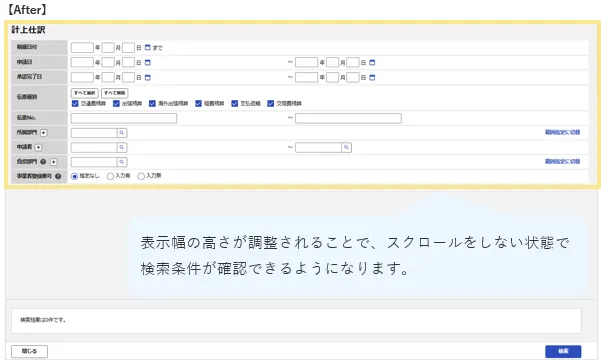Uncheck 海外出張精算 checkbox
The height and width of the screenshot is (361, 601).
[153, 103]
